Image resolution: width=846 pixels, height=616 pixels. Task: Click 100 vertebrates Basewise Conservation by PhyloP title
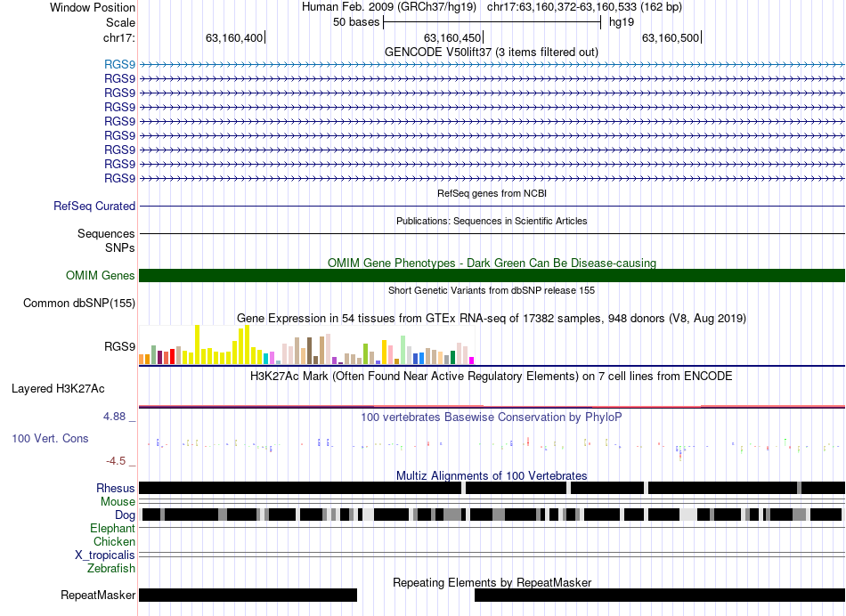[x=492, y=417]
